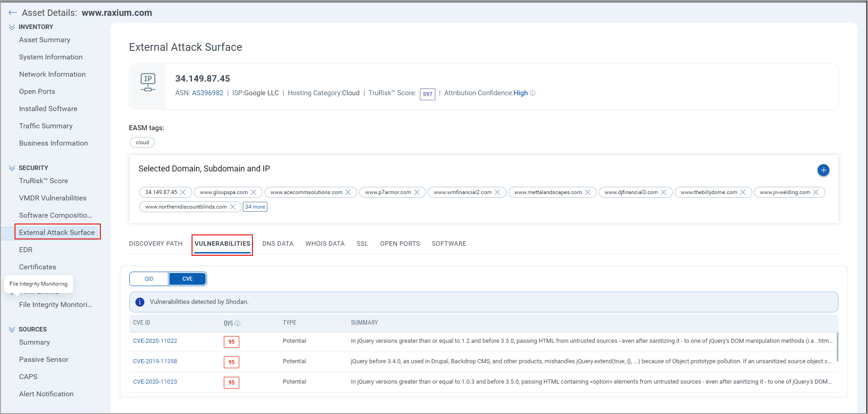The width and height of the screenshot is (868, 414).
Task: Expand the 34 more domains chip
Action: tap(255, 206)
